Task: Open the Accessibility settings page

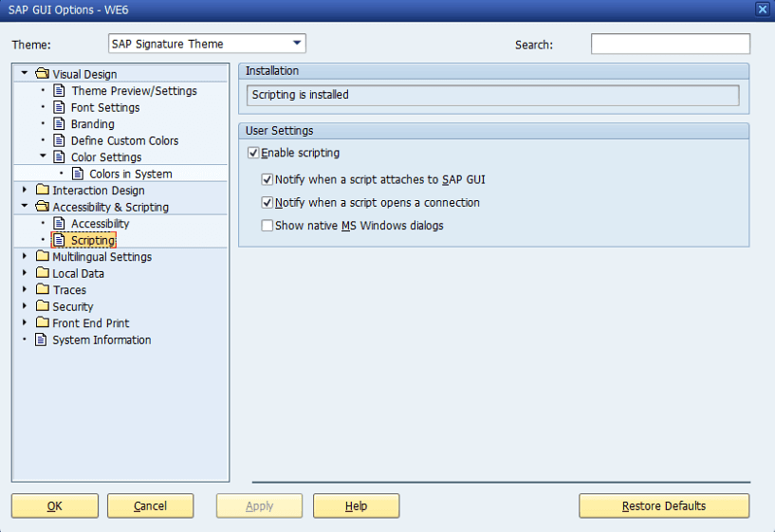Action: click(100, 224)
